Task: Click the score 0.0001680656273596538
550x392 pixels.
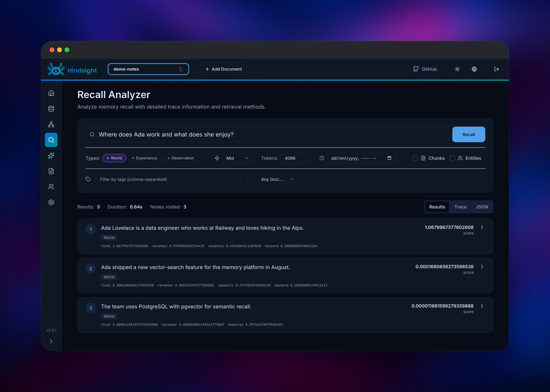Action: (x=444, y=267)
